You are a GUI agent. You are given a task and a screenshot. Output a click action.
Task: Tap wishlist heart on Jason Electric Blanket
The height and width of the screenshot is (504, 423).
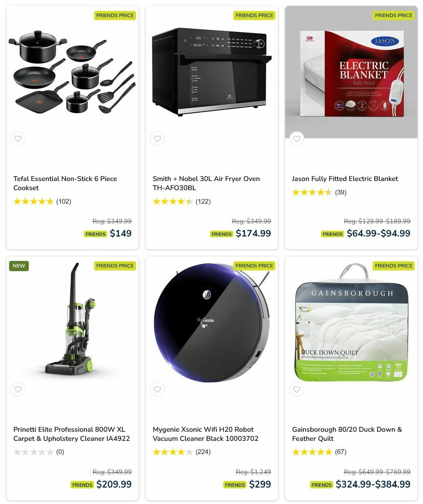click(x=297, y=139)
